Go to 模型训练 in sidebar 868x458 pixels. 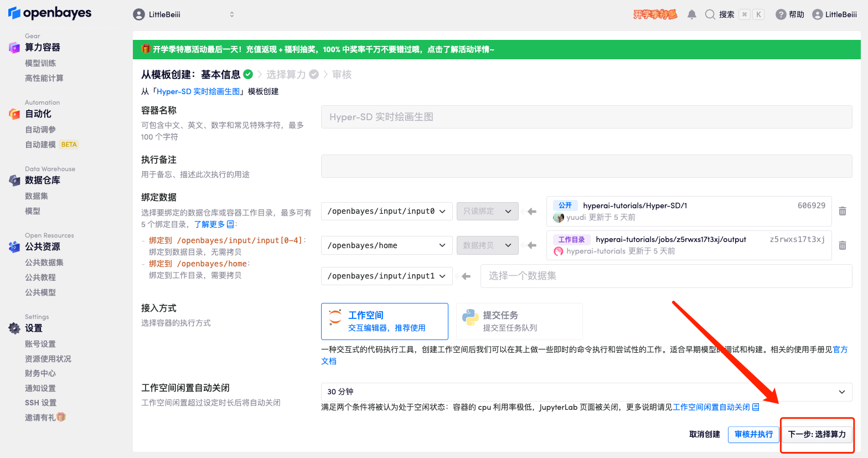(x=40, y=63)
